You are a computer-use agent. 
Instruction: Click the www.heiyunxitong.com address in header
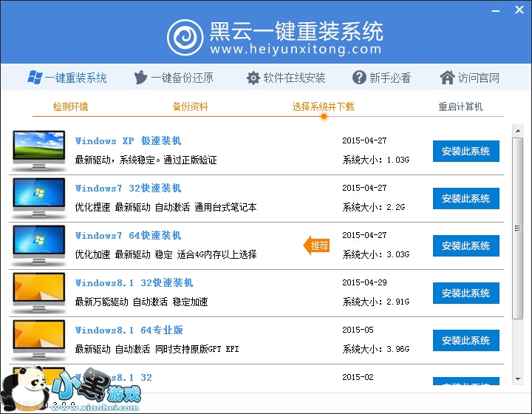click(x=296, y=50)
